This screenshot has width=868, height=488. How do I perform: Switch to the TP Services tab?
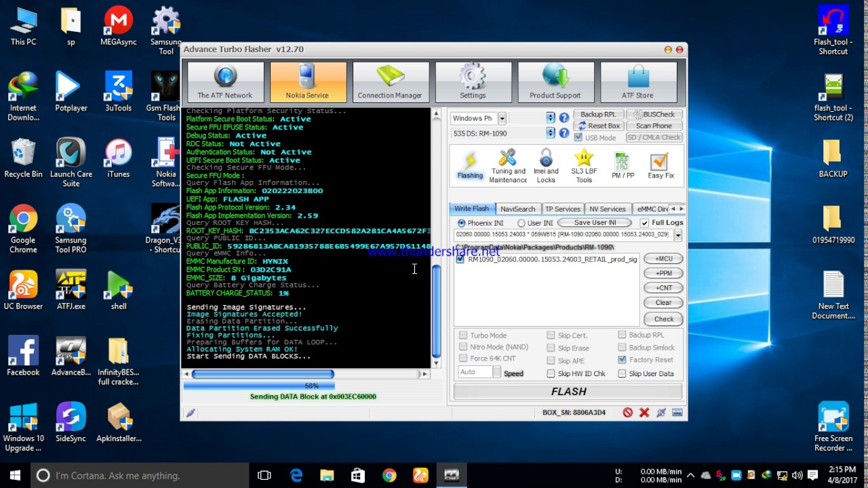coord(563,209)
